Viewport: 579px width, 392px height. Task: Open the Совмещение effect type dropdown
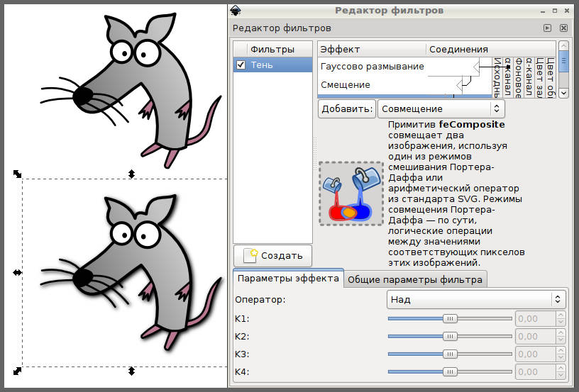tap(441, 109)
